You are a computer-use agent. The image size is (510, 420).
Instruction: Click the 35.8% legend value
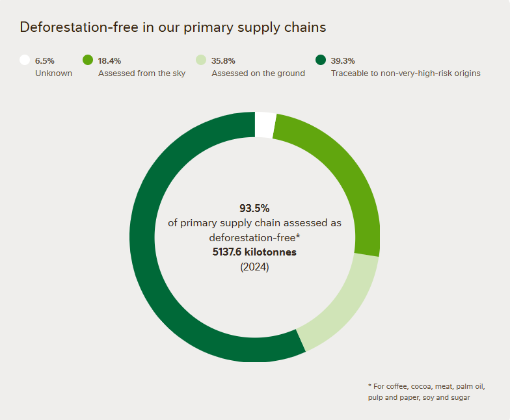click(x=223, y=61)
